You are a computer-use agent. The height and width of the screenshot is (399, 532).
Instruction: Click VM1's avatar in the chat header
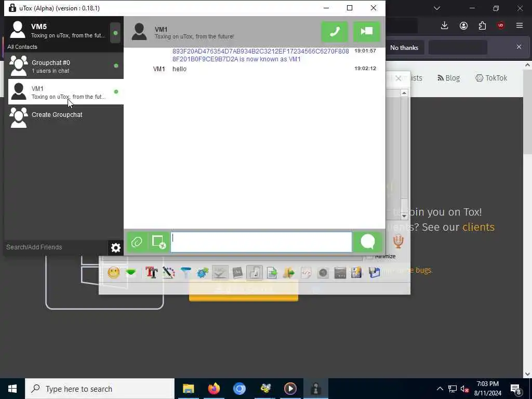point(139,32)
